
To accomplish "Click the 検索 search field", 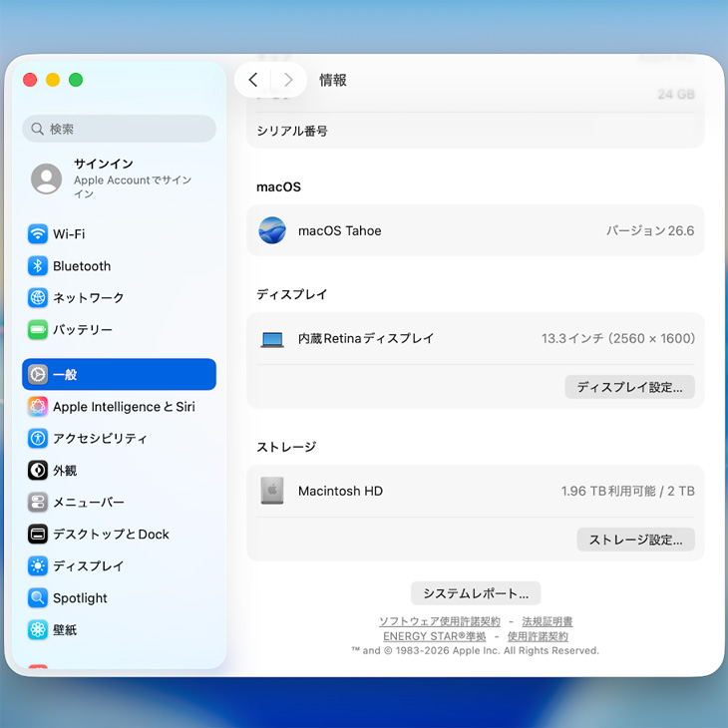I will click(119, 129).
